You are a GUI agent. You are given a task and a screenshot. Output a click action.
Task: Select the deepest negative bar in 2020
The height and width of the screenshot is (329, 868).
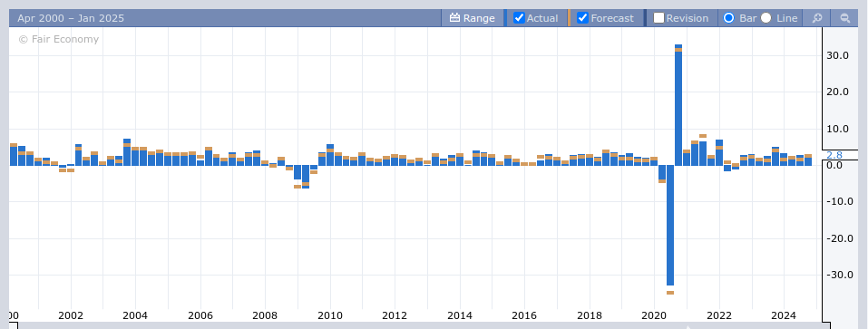point(670,225)
